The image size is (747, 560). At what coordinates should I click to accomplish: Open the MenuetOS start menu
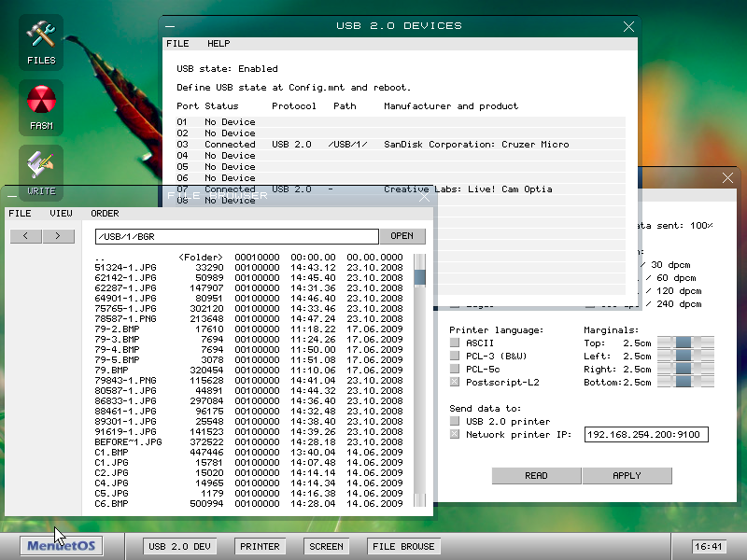63,546
